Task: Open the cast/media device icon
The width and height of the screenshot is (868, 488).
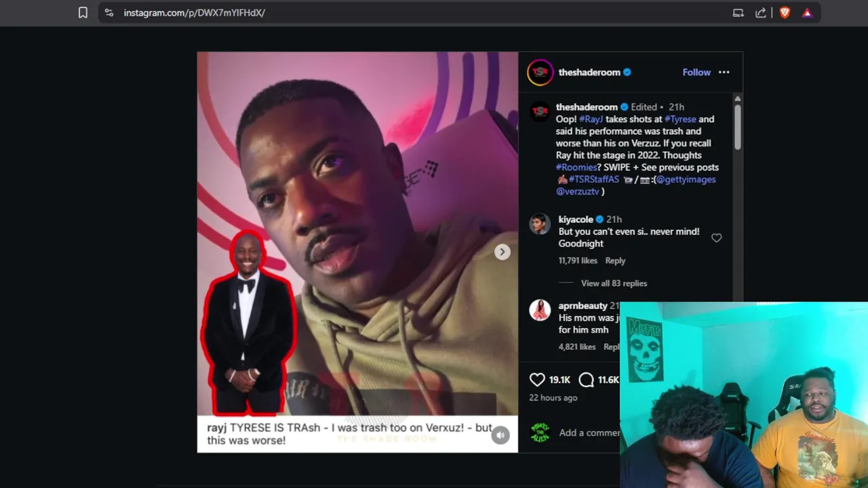Action: pos(738,13)
